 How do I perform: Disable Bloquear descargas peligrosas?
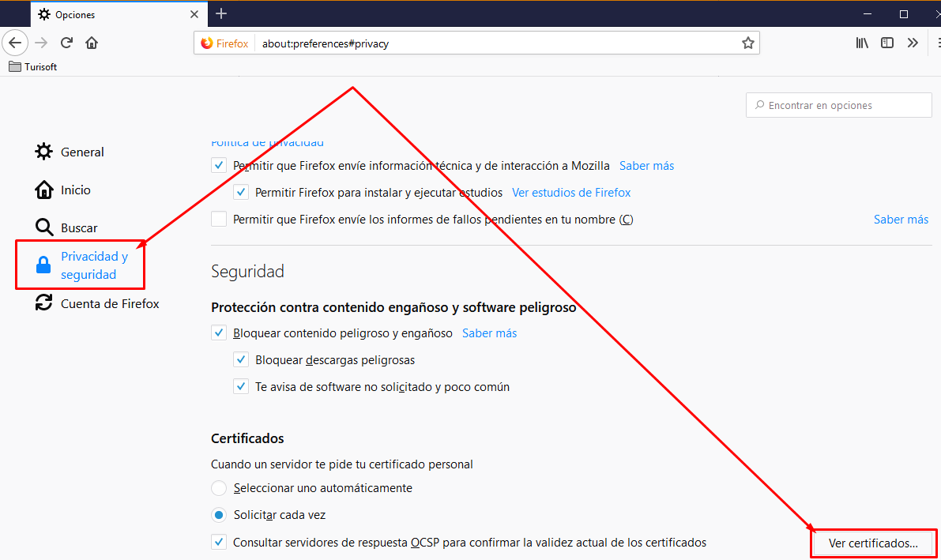click(241, 359)
